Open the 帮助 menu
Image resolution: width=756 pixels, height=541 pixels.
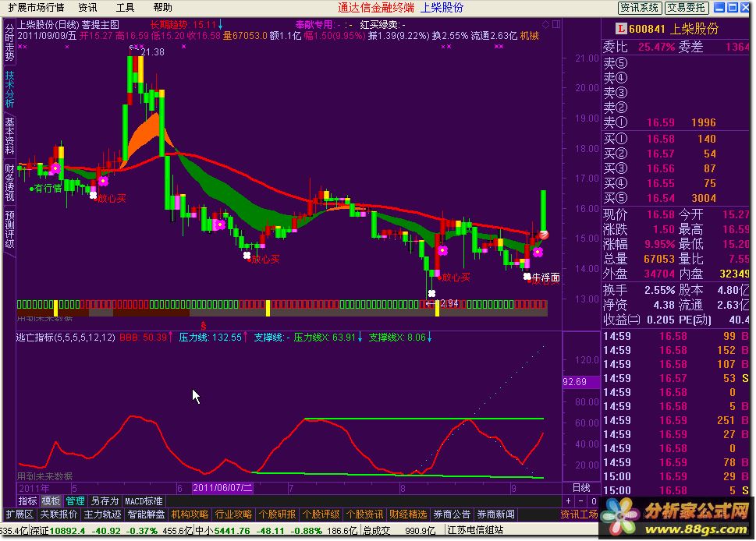[x=162, y=7]
